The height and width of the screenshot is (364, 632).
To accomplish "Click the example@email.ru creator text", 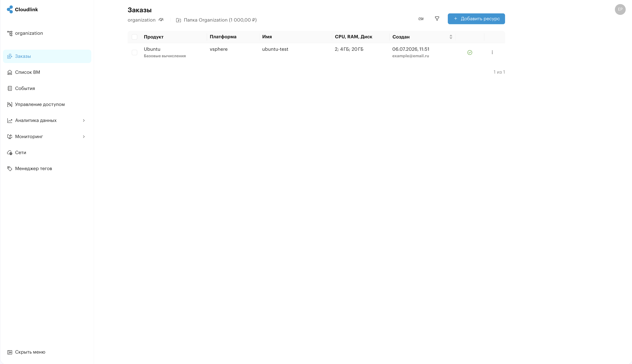I will [x=410, y=56].
